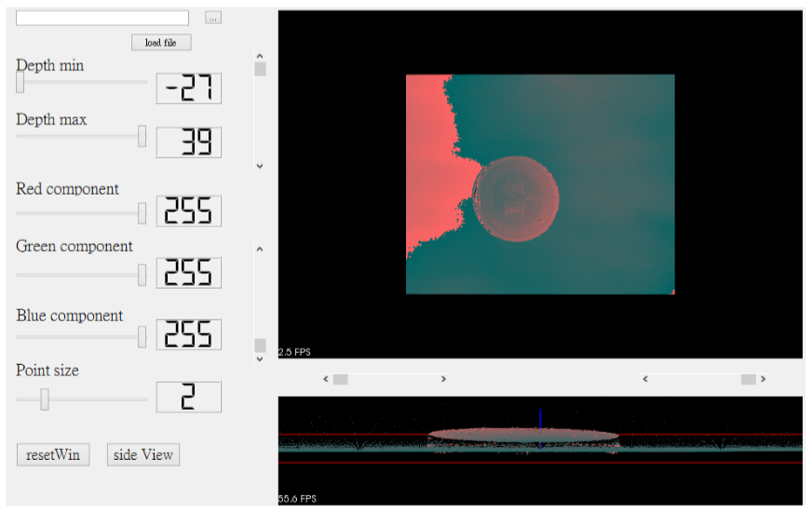Image resolution: width=812 pixels, height=513 pixels.
Task: Click left arrow of the left horizontal scrollbar
Action: coord(326,379)
